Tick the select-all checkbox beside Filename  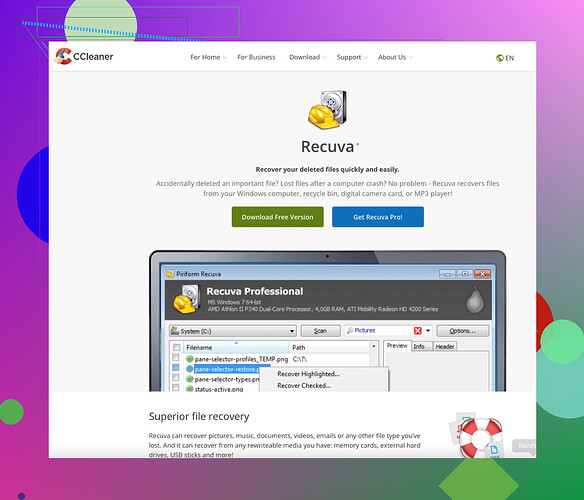tap(177, 347)
